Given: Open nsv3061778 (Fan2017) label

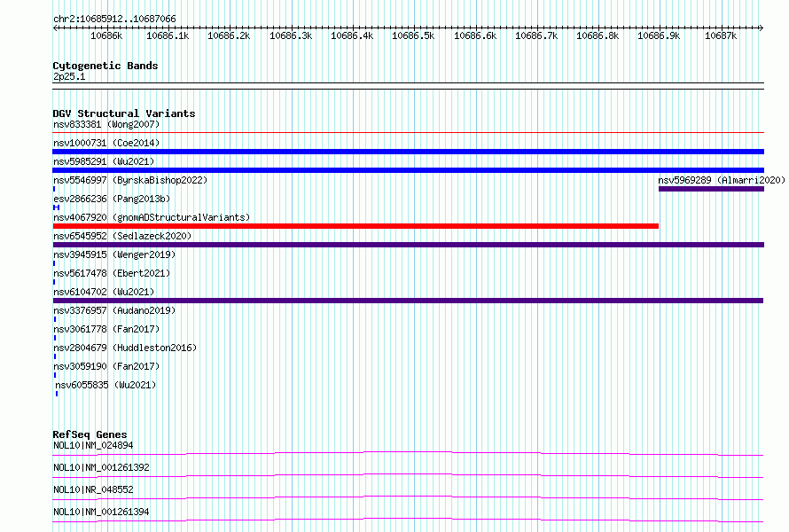Looking at the screenshot, I should click(106, 329).
